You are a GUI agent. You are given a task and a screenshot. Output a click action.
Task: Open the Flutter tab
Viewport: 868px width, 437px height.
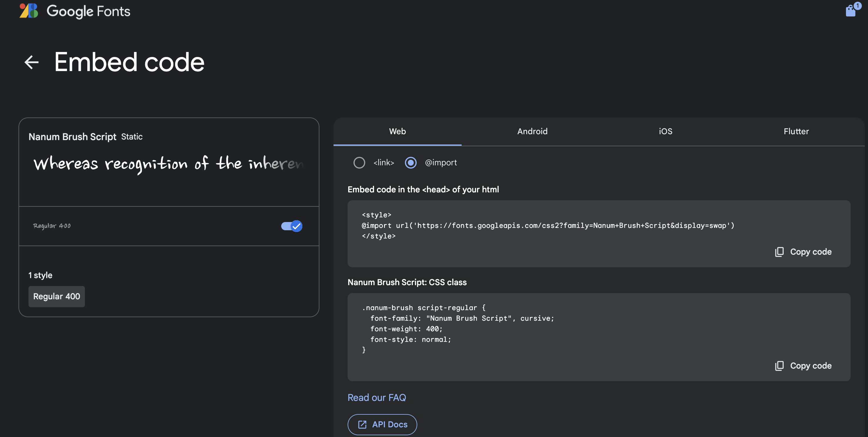(x=796, y=131)
